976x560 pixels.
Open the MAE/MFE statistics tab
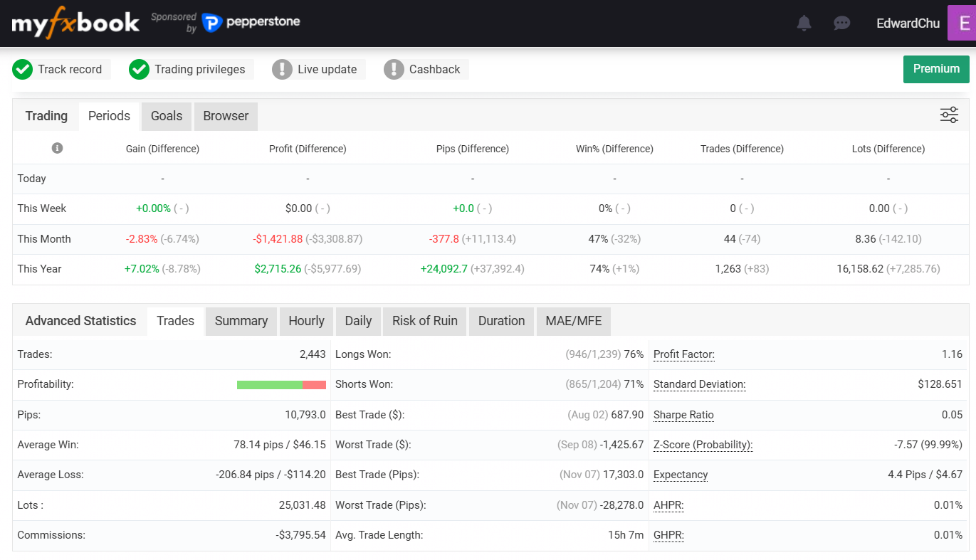(x=573, y=321)
